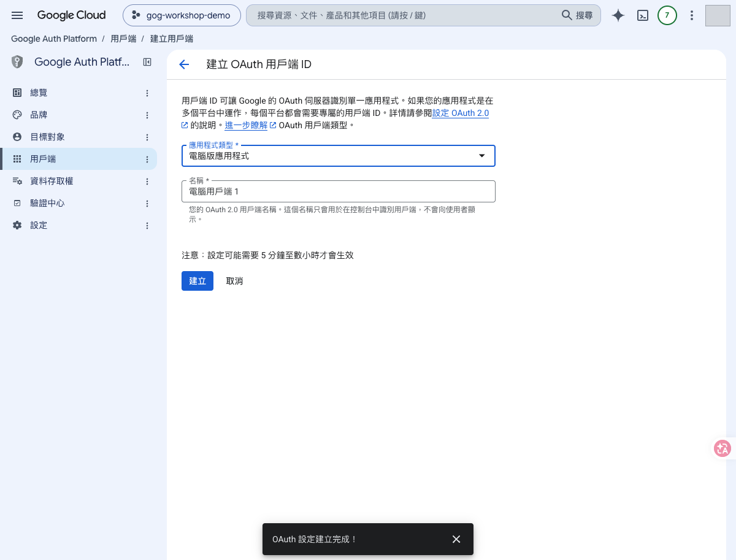Select 品牌 in the sidebar
This screenshot has width=736, height=560.
click(79, 115)
